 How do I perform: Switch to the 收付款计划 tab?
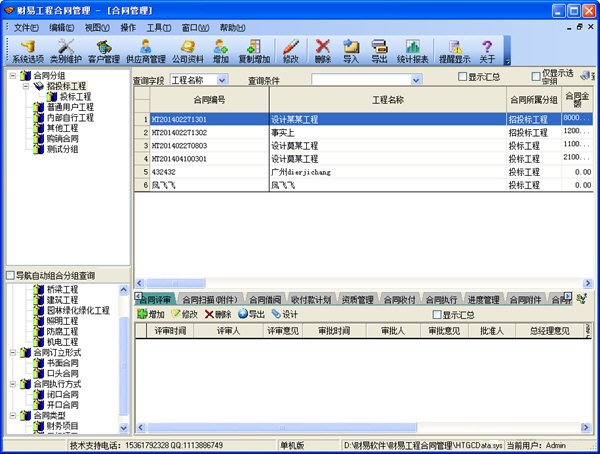(311, 300)
